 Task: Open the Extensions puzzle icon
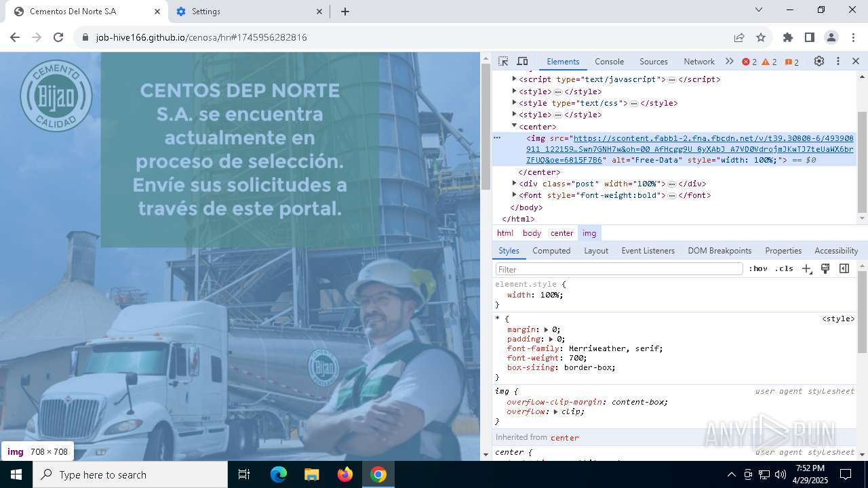tap(788, 37)
